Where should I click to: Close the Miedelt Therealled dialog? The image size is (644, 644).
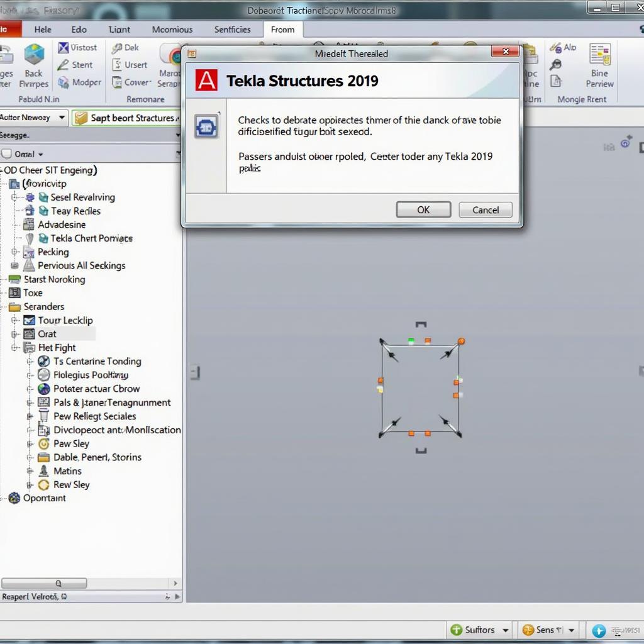click(506, 52)
